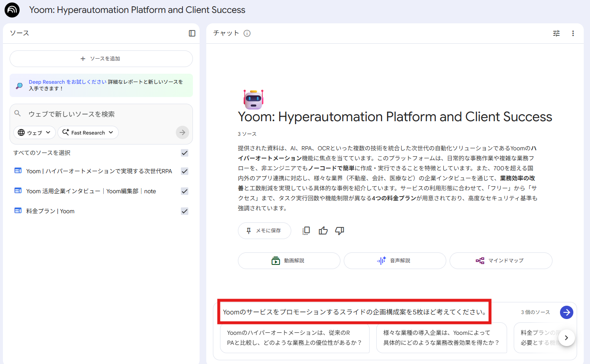The width and height of the screenshot is (590, 364).
Task: Uncheck the ハイパーオートメーション source checkbox
Action: coord(185,171)
